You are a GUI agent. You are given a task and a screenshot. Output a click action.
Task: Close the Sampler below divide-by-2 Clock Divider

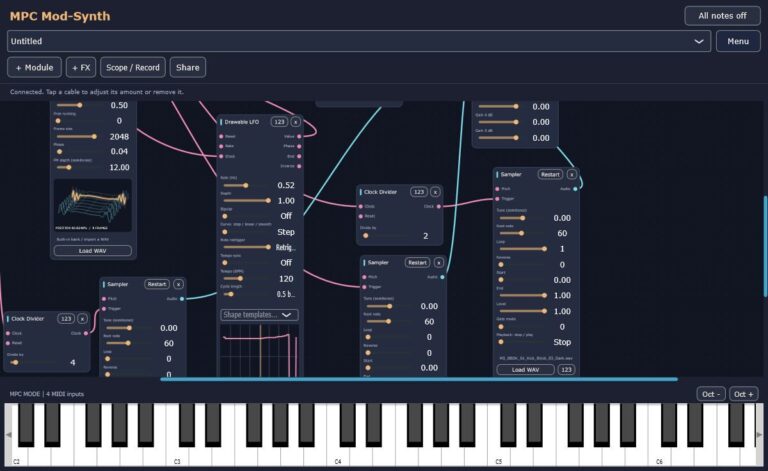[439, 262]
